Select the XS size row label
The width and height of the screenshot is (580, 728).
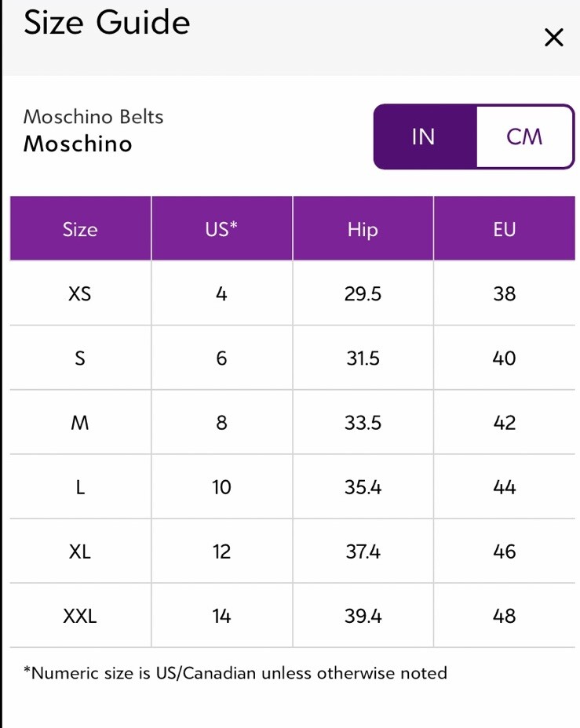tap(80, 293)
